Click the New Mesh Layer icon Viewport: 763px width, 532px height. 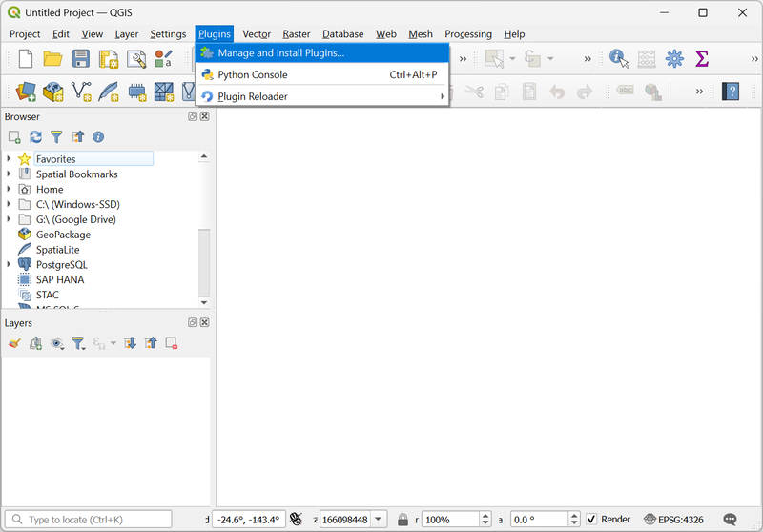(163, 92)
